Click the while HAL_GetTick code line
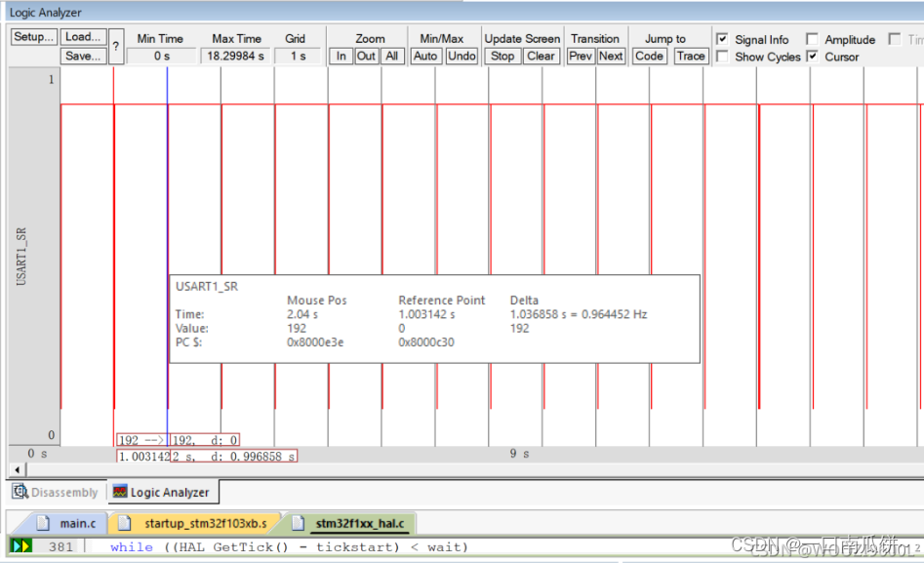Image resolution: width=924 pixels, height=563 pixels. pos(290,547)
